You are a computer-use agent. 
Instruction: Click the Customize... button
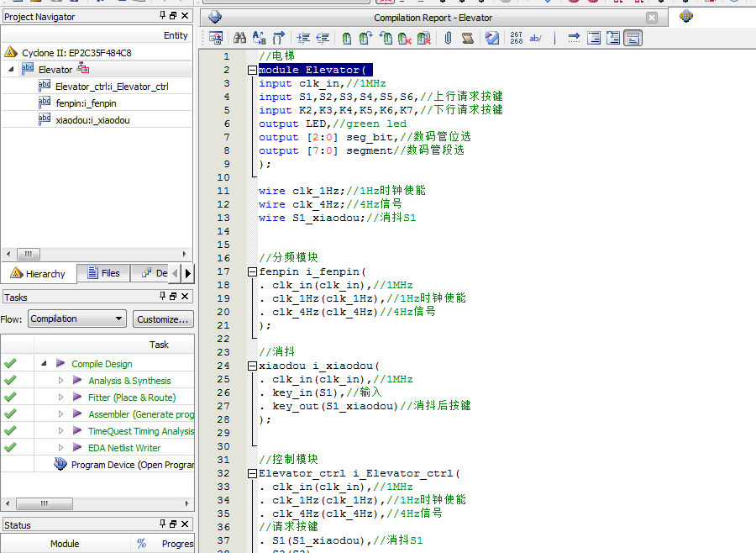(163, 319)
